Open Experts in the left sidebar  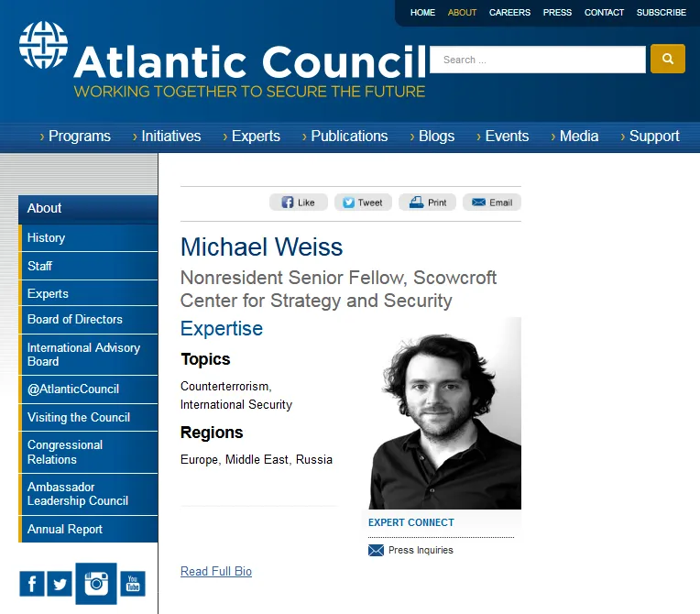pos(88,293)
